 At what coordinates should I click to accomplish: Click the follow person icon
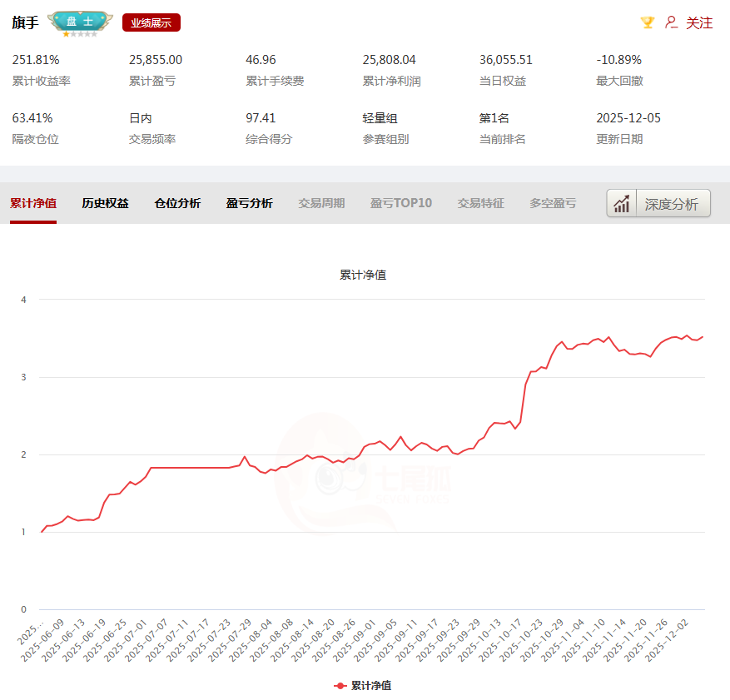tap(671, 22)
